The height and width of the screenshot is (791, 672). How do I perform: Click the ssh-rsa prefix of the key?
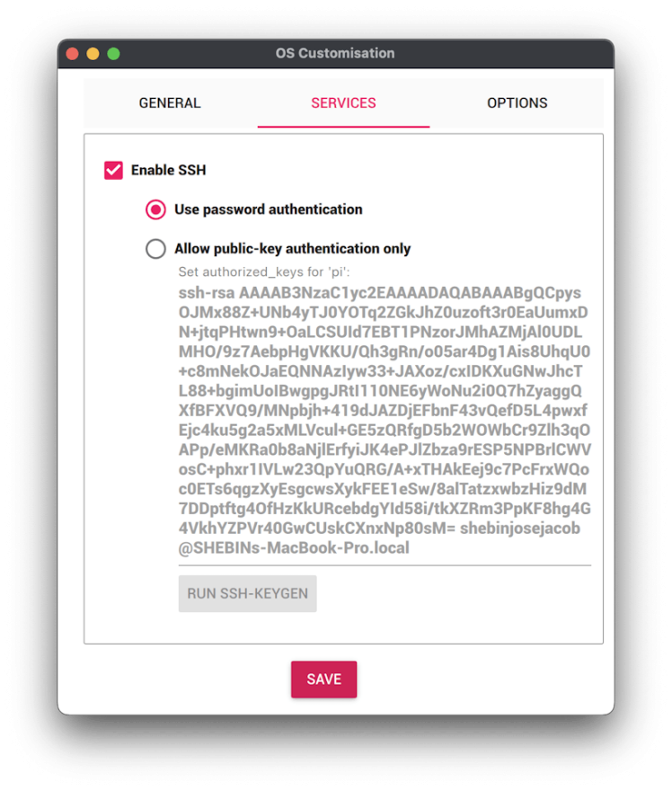pos(206,293)
